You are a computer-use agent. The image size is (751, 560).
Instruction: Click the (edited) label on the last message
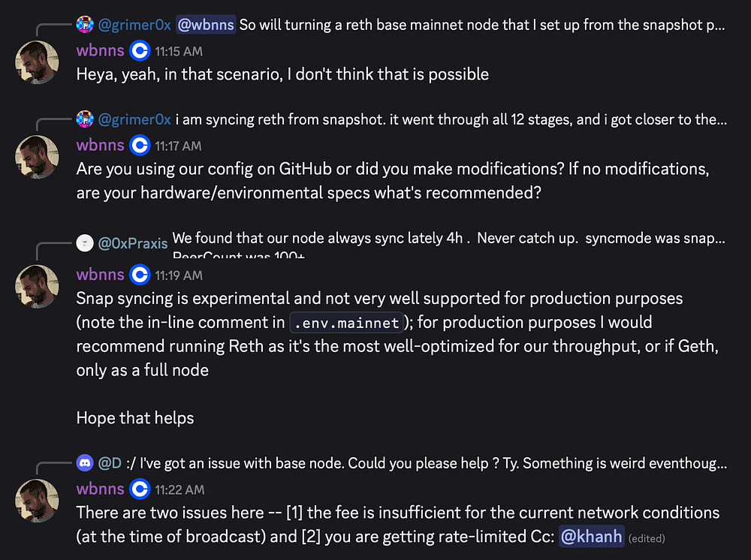point(646,538)
